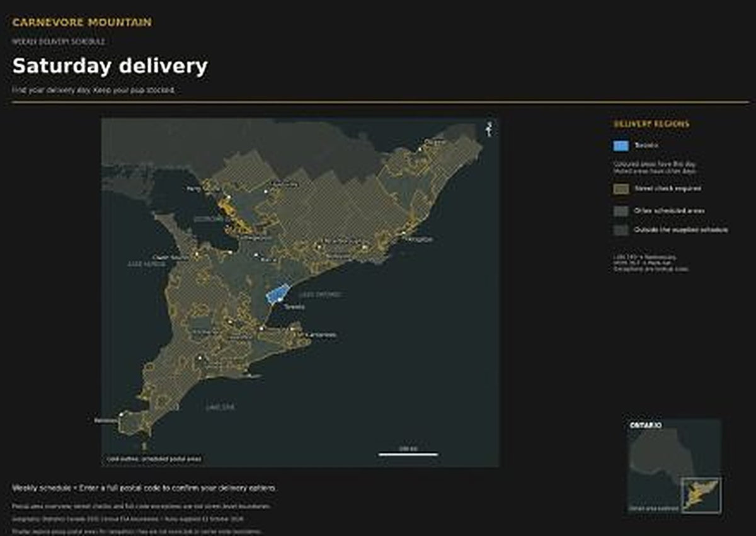
Task: Select the street check required legend swatch
Action: click(621, 188)
